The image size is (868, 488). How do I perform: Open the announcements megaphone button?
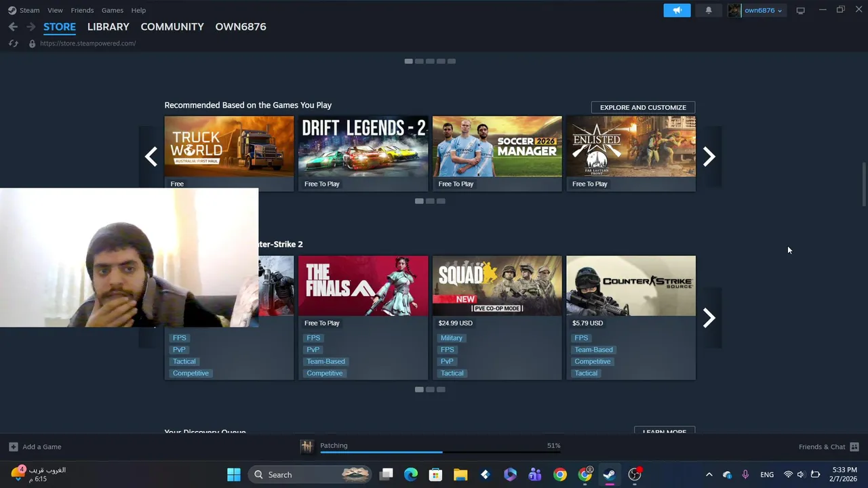click(x=677, y=10)
